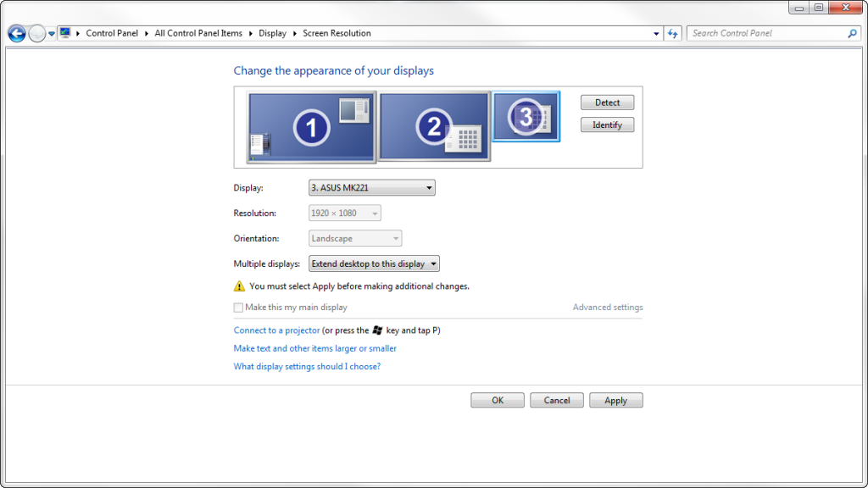Click the yellow warning icon

239,286
